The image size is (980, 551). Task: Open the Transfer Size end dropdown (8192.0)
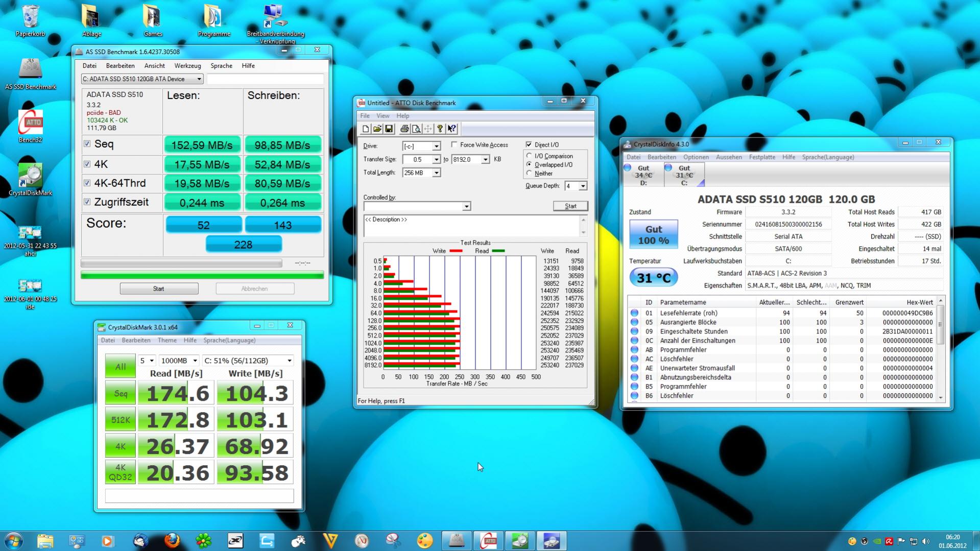click(485, 160)
